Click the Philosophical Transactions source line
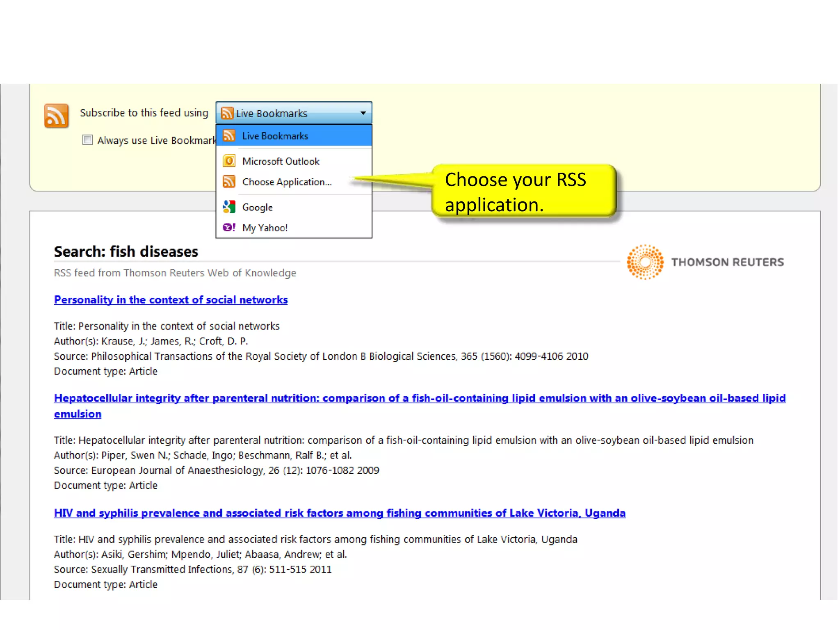 click(321, 356)
